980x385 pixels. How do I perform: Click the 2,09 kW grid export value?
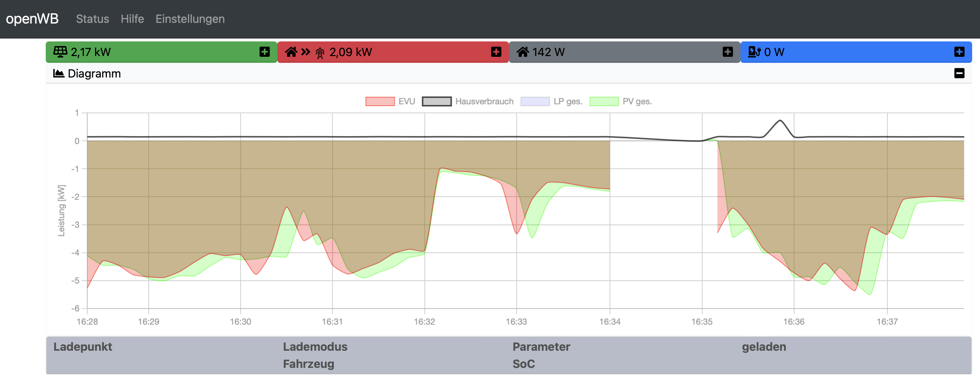351,52
